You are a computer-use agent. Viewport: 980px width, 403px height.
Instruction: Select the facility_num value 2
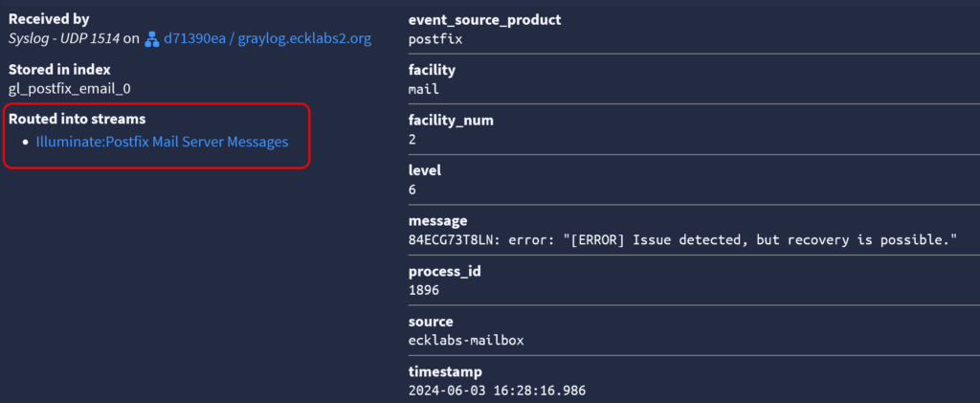tap(412, 140)
